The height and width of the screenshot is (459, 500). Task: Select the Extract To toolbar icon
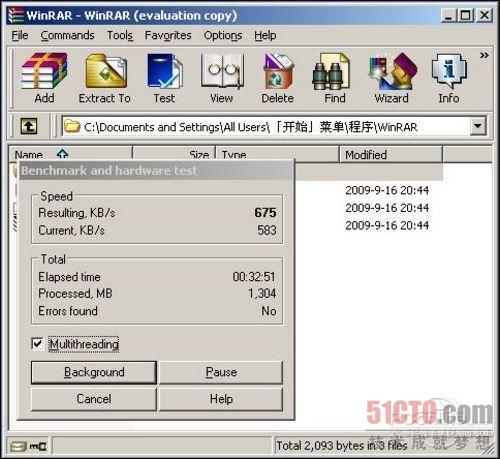[x=106, y=71]
